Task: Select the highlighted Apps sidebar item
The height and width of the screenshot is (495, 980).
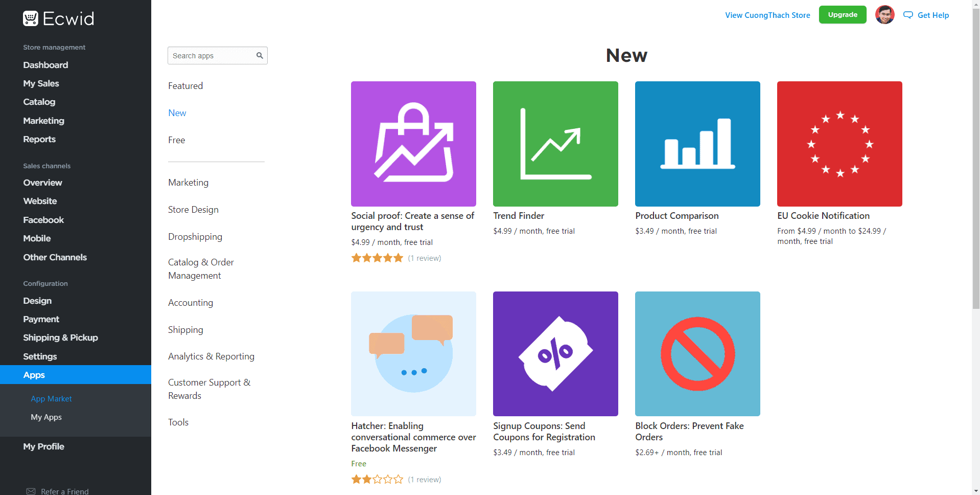Action: point(76,375)
